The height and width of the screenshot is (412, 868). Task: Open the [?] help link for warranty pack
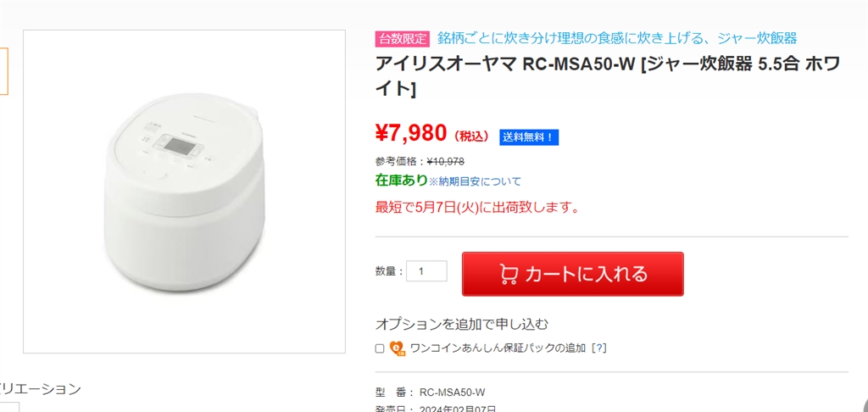(x=599, y=348)
